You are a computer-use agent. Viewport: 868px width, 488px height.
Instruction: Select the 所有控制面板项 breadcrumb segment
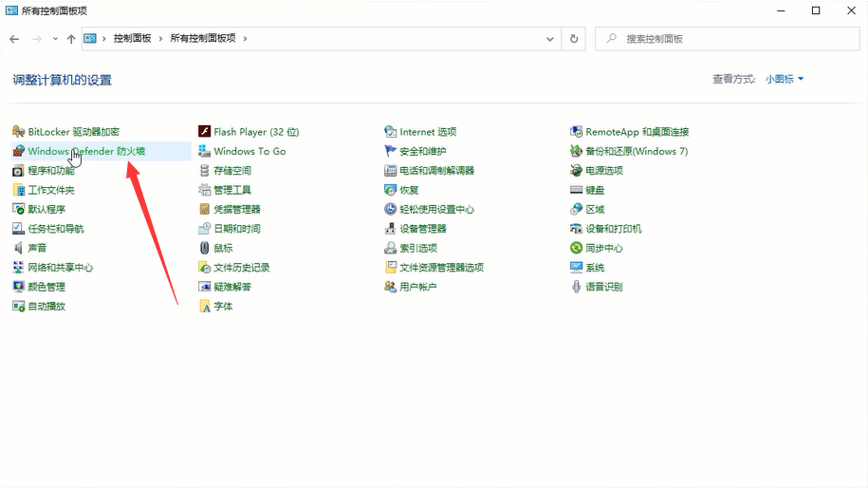(x=203, y=39)
